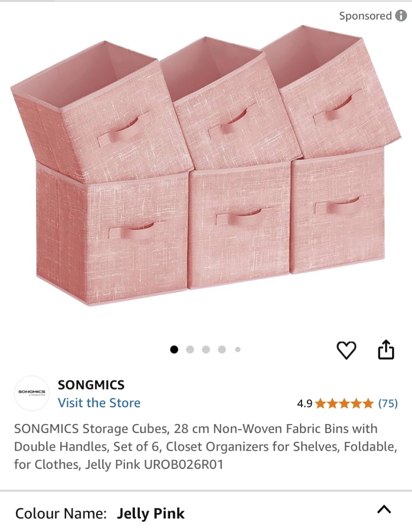Open the Visit the Store link
The height and width of the screenshot is (532, 412).
coord(99,403)
